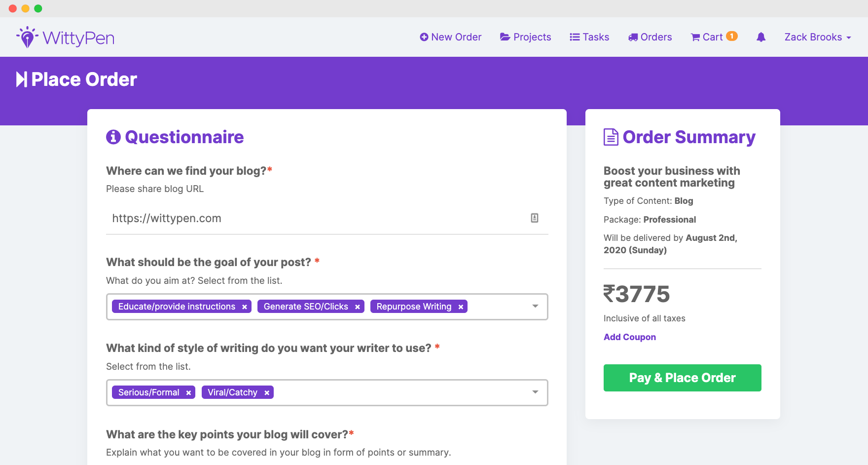Click the Type of Content: Blog text
This screenshot has height=465, width=868.
649,201
